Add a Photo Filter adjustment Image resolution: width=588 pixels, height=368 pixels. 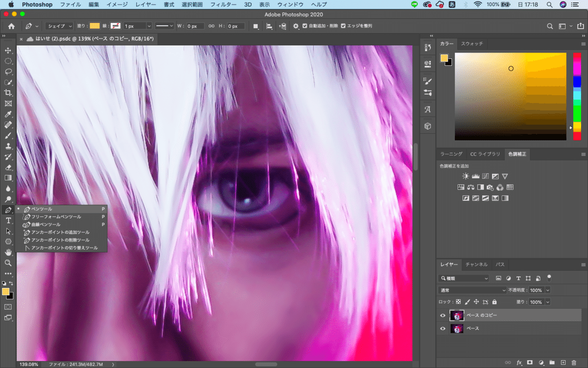[x=490, y=187]
